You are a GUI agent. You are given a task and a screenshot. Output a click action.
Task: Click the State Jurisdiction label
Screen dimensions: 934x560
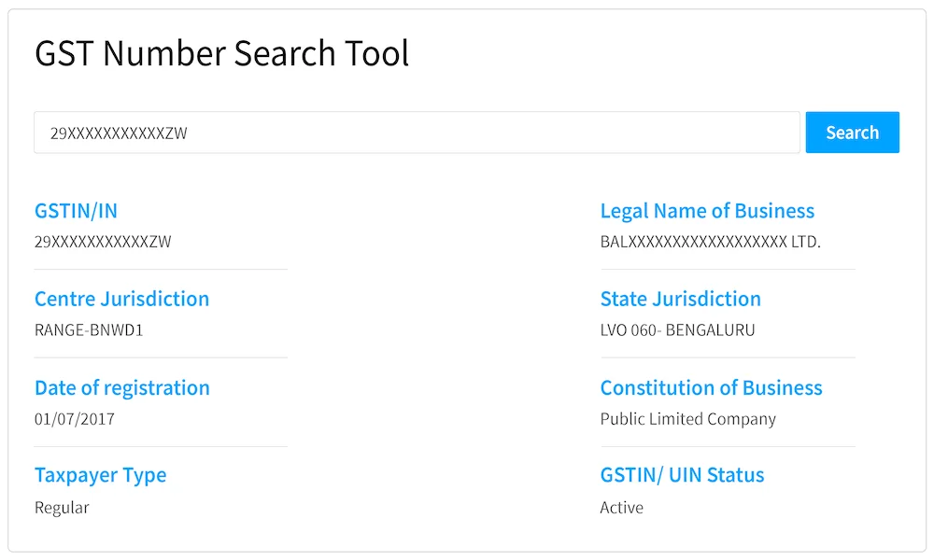tap(680, 299)
